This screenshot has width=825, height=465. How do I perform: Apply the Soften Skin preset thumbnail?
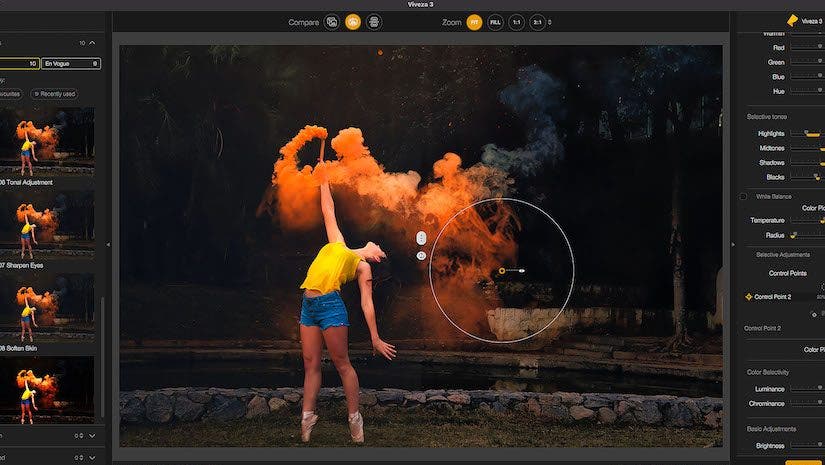coord(47,308)
